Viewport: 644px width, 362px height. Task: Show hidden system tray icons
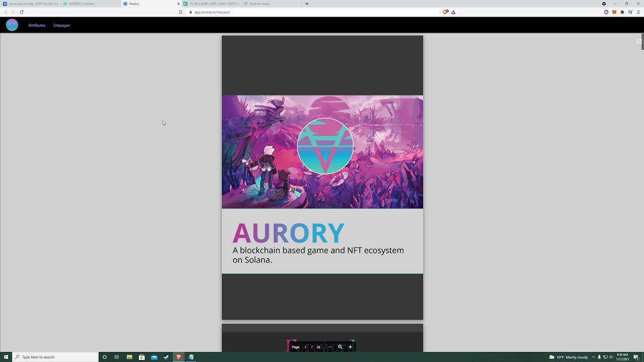(593, 357)
